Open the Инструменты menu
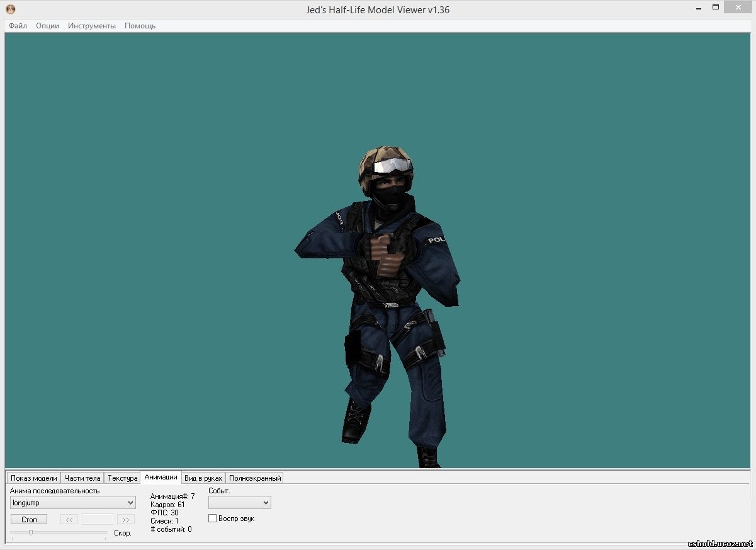 click(92, 26)
